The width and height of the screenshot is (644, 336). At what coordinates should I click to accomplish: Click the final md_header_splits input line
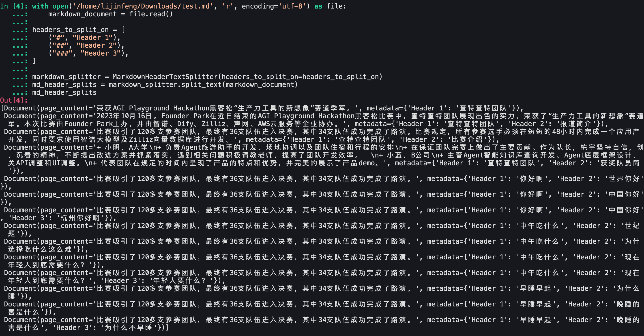pos(64,93)
